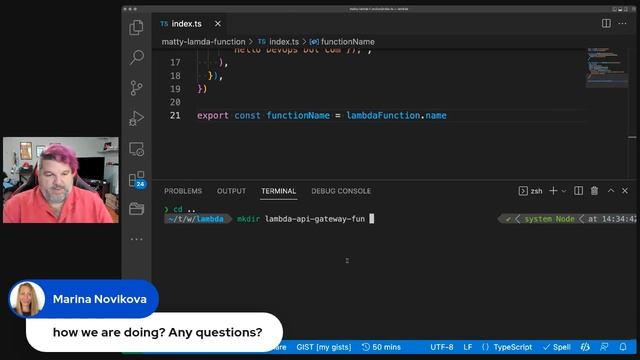Click line number 21 in gutter
The image size is (640, 360).
pos(175,116)
